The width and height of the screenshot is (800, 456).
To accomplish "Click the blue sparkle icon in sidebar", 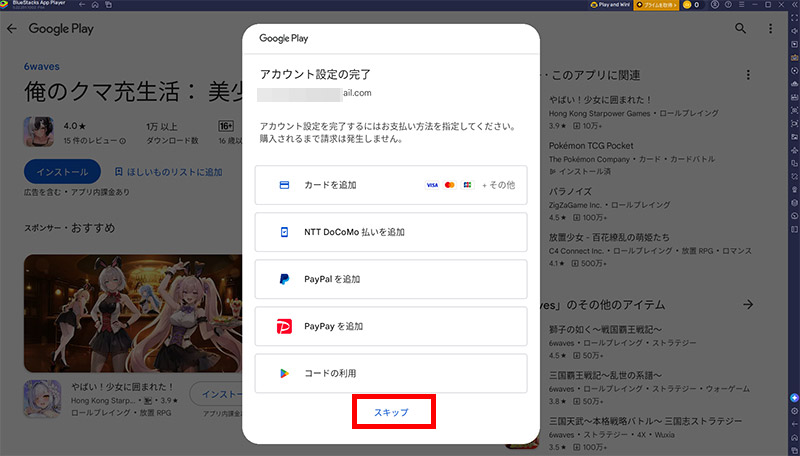I will pos(794,398).
